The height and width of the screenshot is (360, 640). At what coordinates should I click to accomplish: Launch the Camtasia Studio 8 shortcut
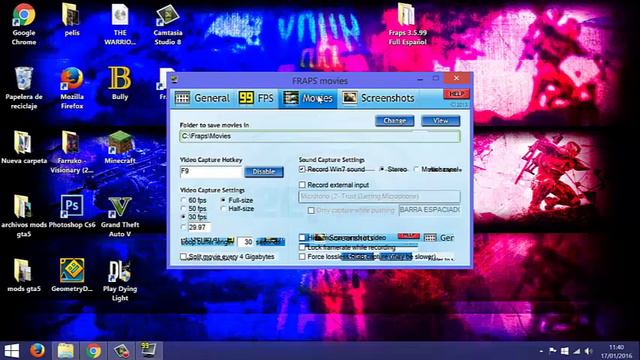[x=168, y=24]
